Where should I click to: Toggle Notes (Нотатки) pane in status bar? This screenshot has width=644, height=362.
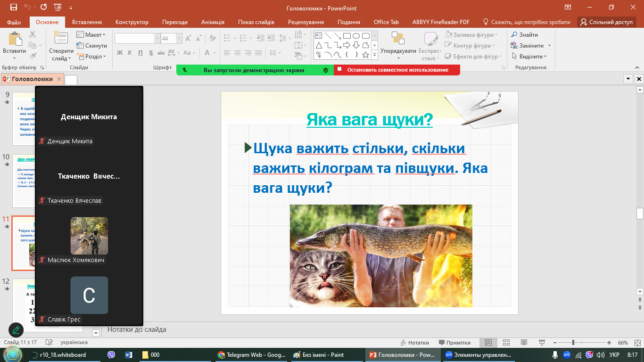415,343
